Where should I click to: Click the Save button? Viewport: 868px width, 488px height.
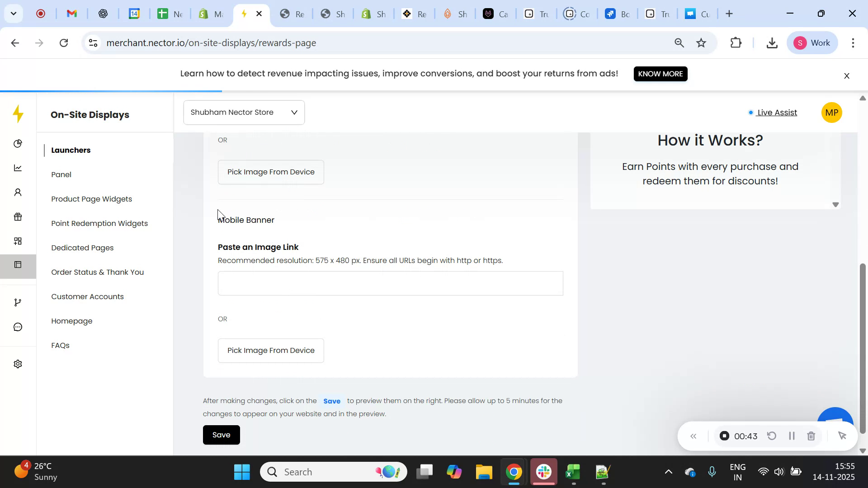click(221, 435)
